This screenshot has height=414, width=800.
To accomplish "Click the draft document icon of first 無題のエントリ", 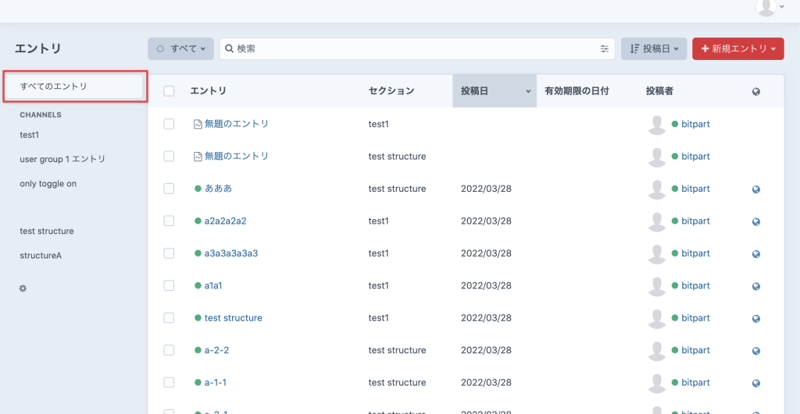I will pyautogui.click(x=198, y=125).
